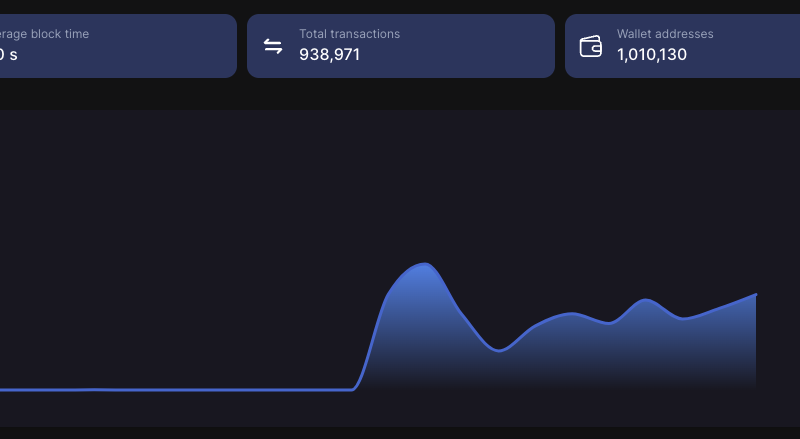Click the swap arrows icon on transactions card
This screenshot has height=439, width=800.
tap(273, 46)
